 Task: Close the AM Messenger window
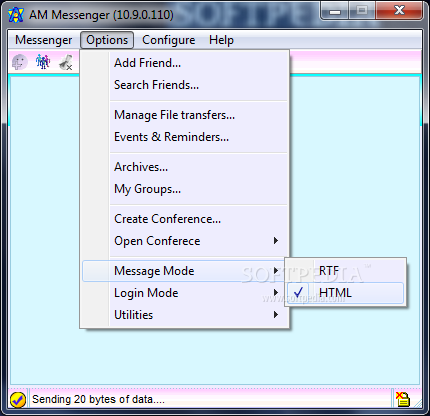coord(399,10)
